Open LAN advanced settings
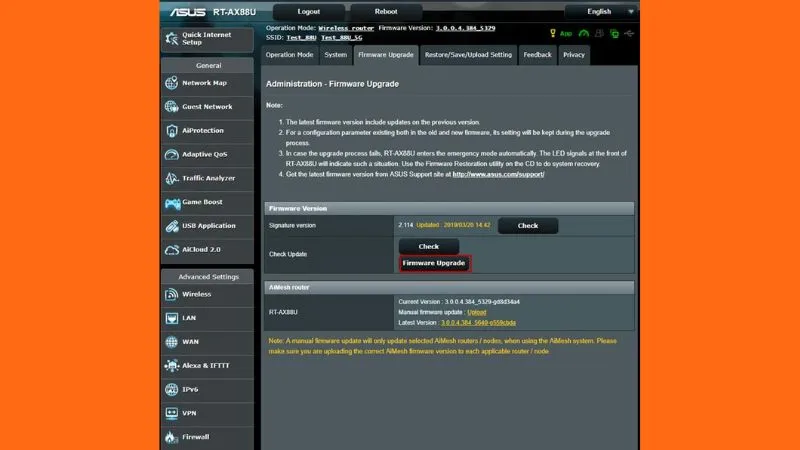This screenshot has width=800, height=450. pos(207,318)
